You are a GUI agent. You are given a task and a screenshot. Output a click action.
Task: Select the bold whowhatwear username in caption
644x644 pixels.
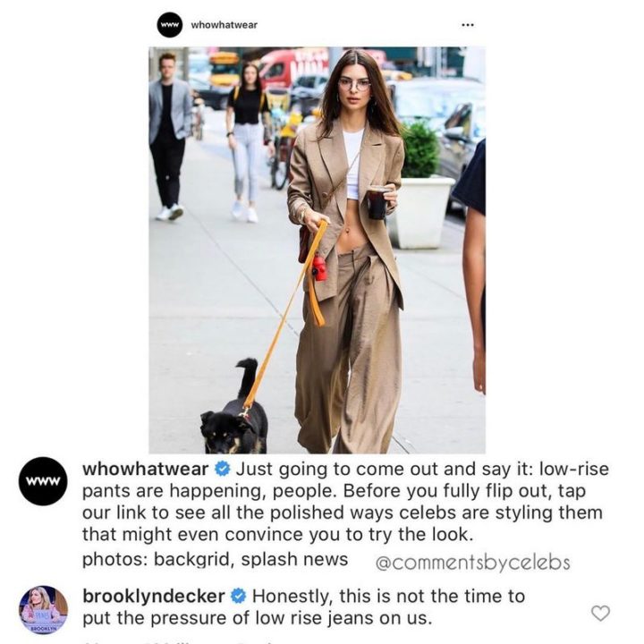[x=146, y=469]
